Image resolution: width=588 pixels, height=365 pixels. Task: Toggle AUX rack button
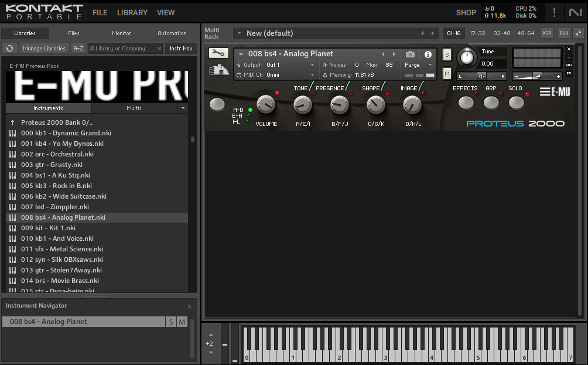pos(563,33)
